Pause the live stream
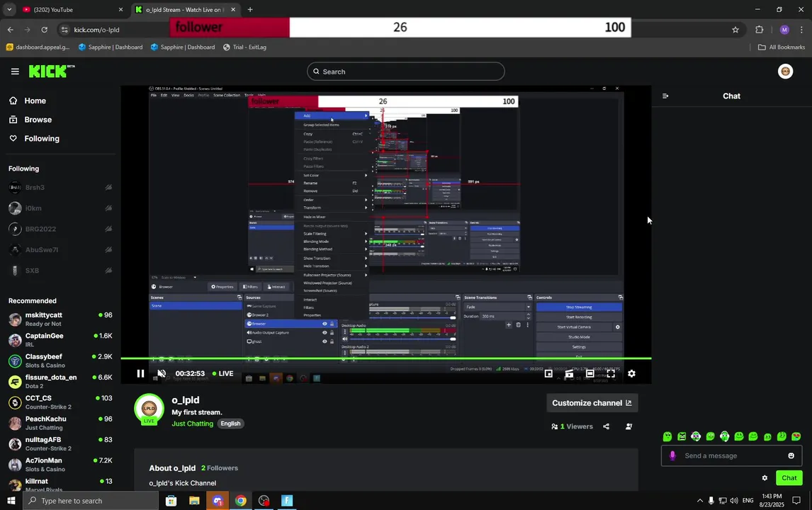812x510 pixels. tap(140, 373)
